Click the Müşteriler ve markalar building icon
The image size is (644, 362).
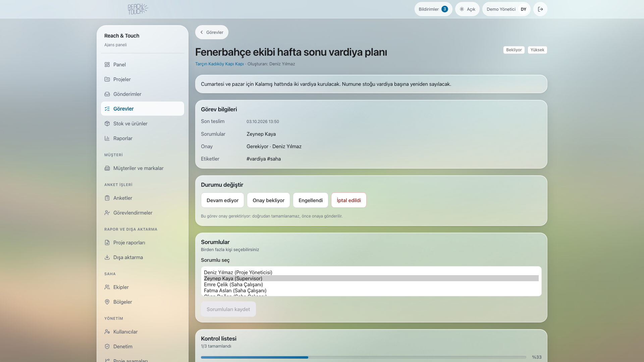(107, 168)
